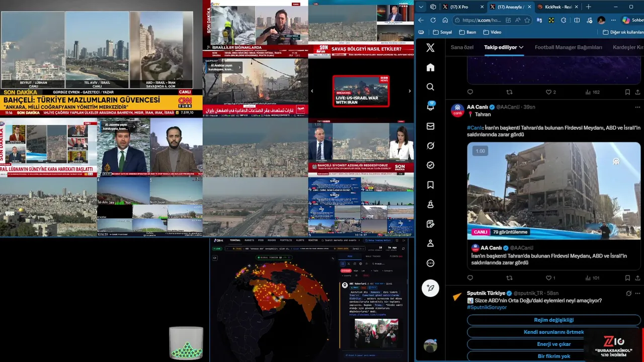
Task: Open X search (Explore) in sidebar
Action: click(x=430, y=87)
